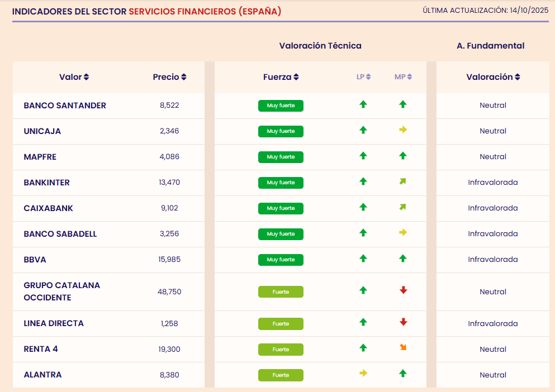Image resolution: width=555 pixels, height=392 pixels.
Task: Click Banco Santander Muy fuerte badge
Action: click(281, 106)
